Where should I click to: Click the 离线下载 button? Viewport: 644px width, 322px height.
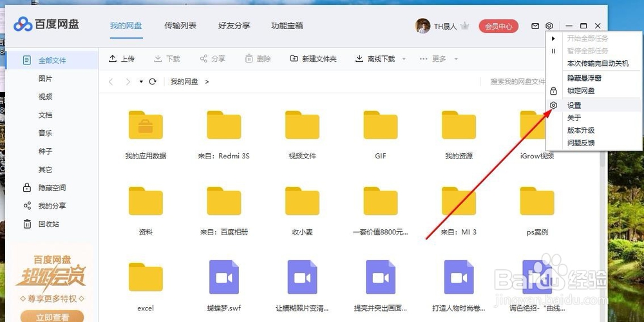(x=375, y=59)
